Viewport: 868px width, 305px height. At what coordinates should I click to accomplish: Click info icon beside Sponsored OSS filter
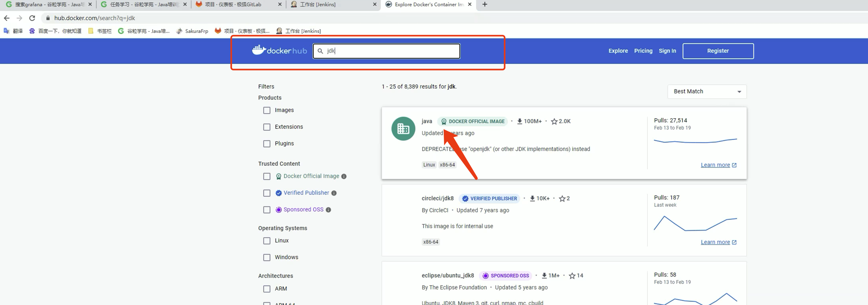pos(328,210)
